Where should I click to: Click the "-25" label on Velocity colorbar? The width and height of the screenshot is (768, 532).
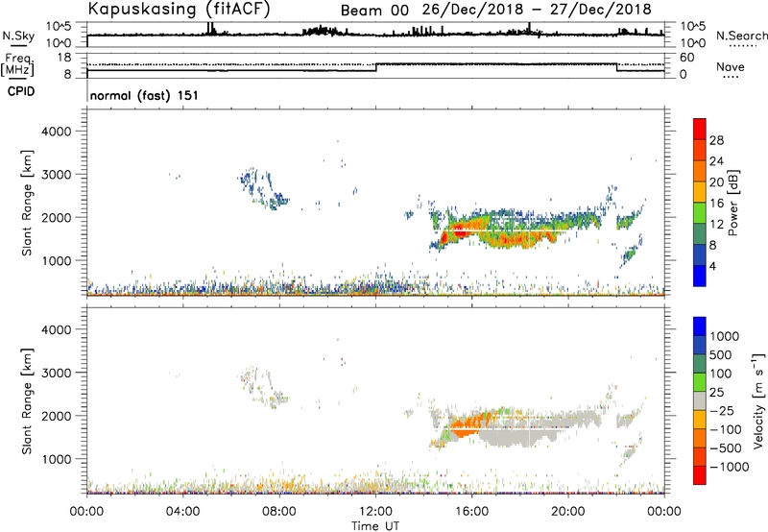(722, 410)
